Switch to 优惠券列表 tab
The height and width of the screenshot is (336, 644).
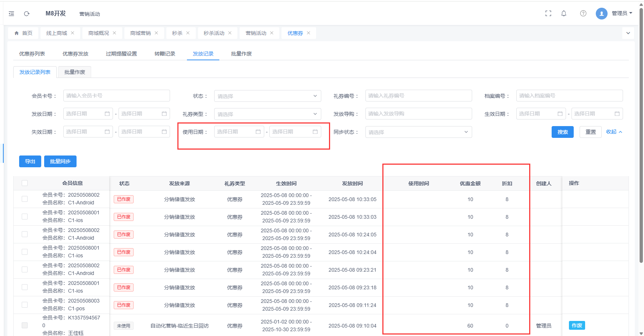(x=32, y=54)
